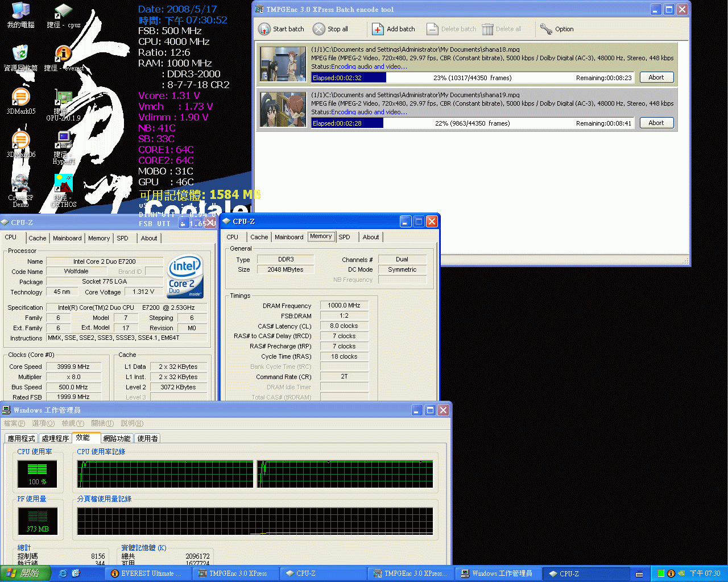Open About tab in left CPU-Z window
This screenshot has height=582, width=728.
pyautogui.click(x=149, y=238)
